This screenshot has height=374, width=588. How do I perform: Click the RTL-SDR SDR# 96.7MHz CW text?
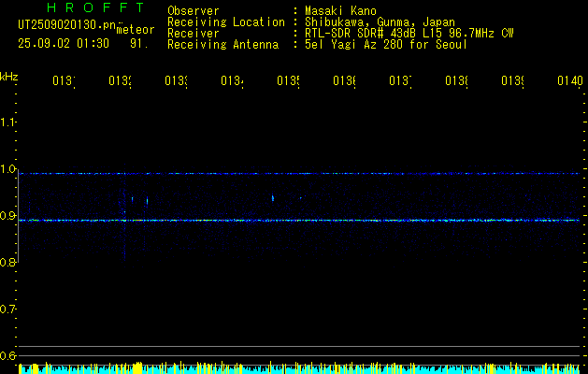[409, 34]
